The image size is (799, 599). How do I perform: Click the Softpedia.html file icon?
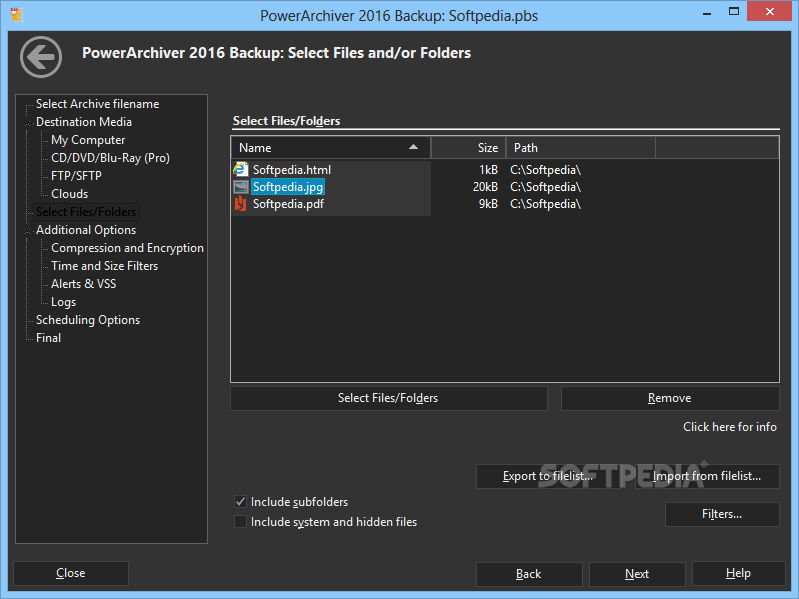[241, 170]
